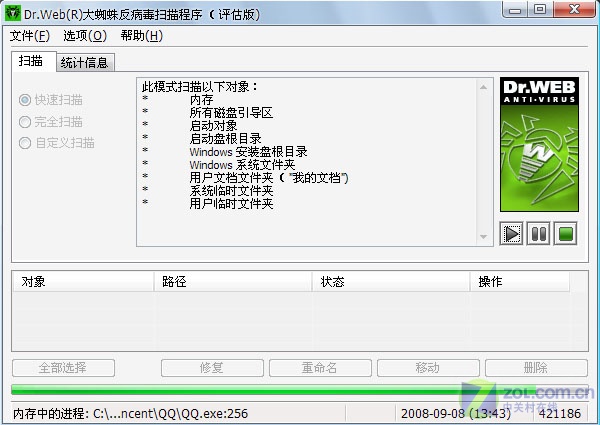Click the 所有磁盘引导区 entry
Viewport: 600px width, 425px height.
pyautogui.click(x=231, y=113)
